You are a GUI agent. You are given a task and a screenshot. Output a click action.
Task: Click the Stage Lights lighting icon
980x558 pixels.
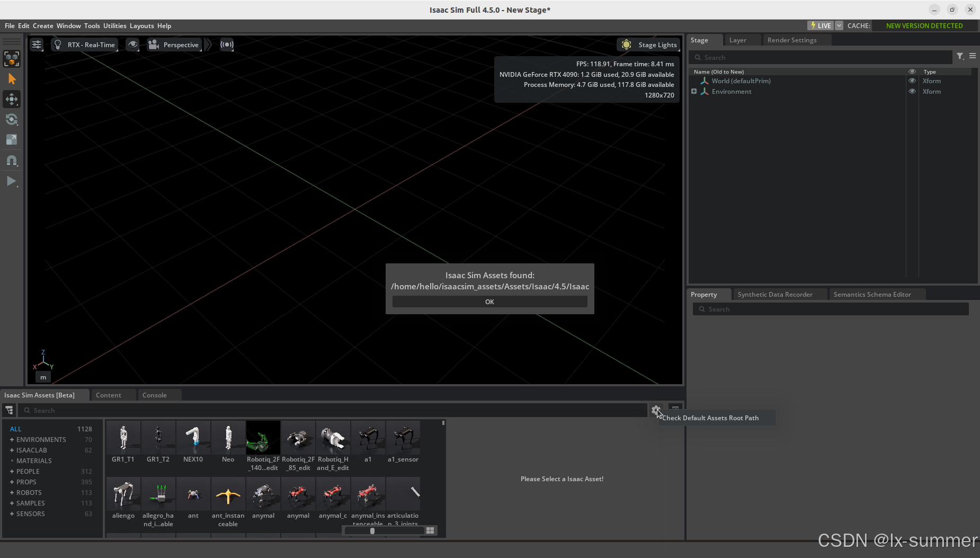click(x=627, y=45)
